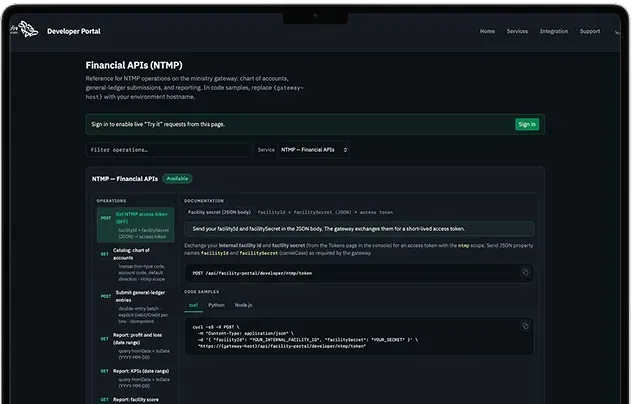Copy the curl code sample
This screenshot has width=632, height=404.
[x=525, y=326]
